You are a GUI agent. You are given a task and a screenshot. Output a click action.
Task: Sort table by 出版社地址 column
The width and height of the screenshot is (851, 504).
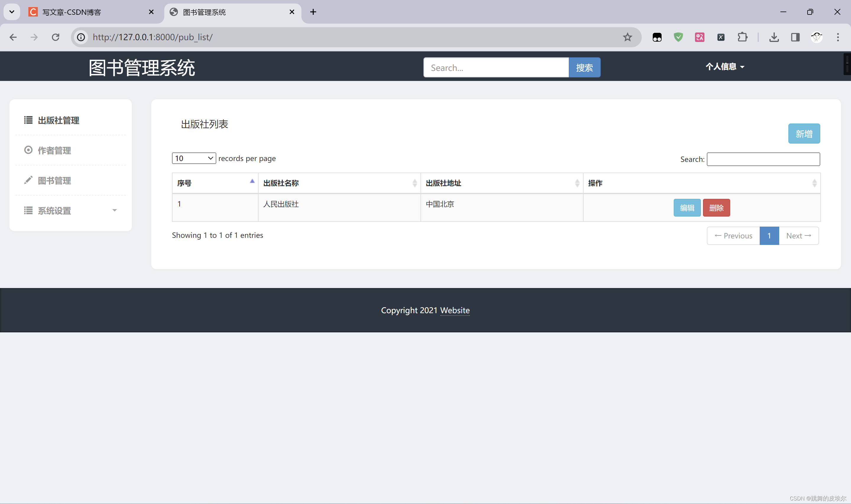[501, 183]
